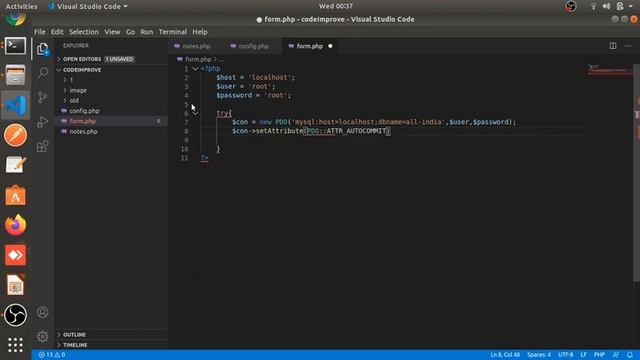The height and width of the screenshot is (360, 640).
Task: Expand the folder named 1
Action: point(71,80)
